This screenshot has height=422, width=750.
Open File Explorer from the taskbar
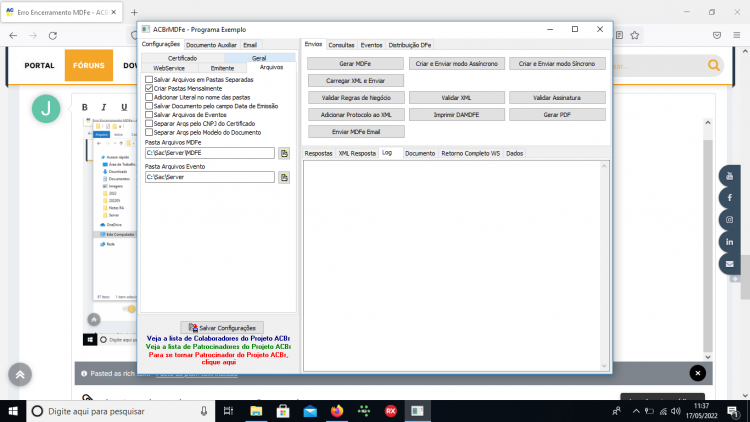point(256,411)
